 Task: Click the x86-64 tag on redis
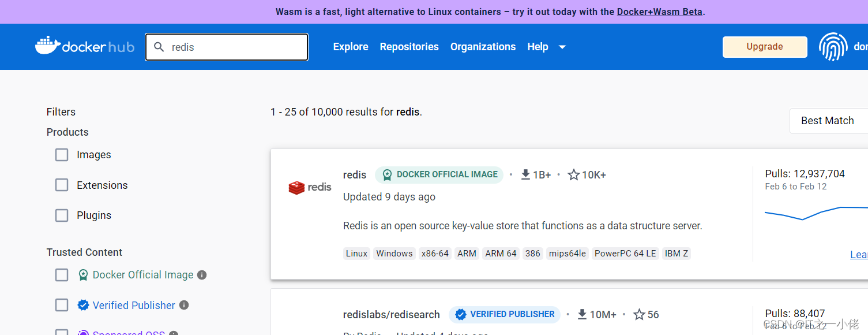[x=435, y=254]
